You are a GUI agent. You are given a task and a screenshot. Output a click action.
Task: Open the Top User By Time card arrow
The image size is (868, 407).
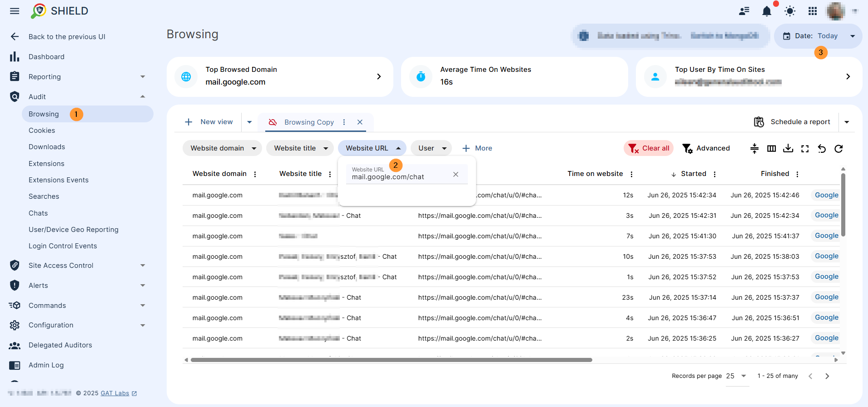pos(848,76)
